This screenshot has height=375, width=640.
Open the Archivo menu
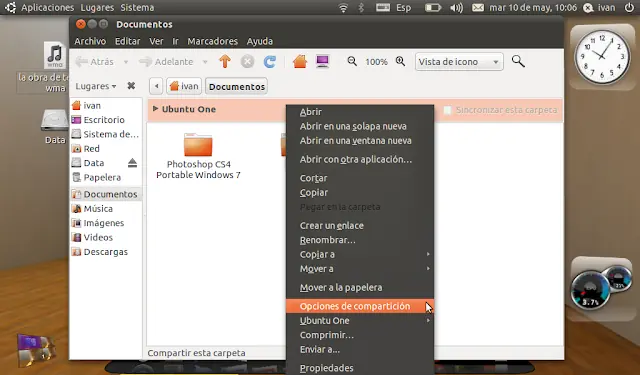pos(90,41)
